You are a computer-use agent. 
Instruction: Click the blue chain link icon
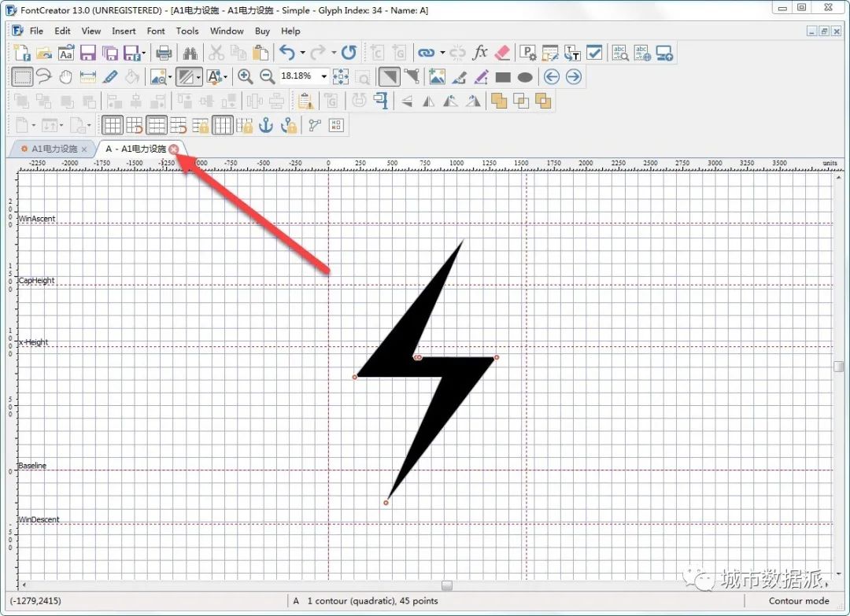point(426,53)
